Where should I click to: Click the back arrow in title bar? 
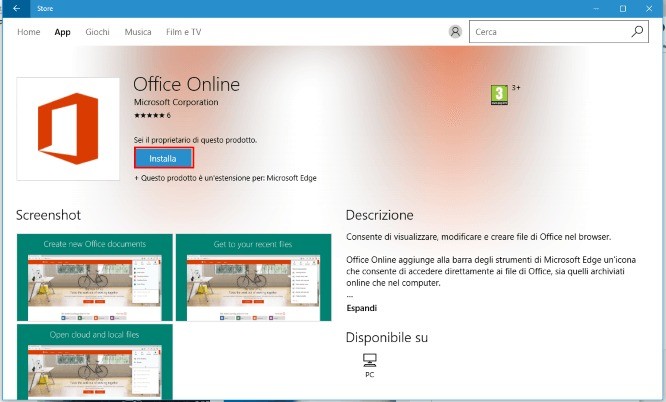[x=17, y=8]
